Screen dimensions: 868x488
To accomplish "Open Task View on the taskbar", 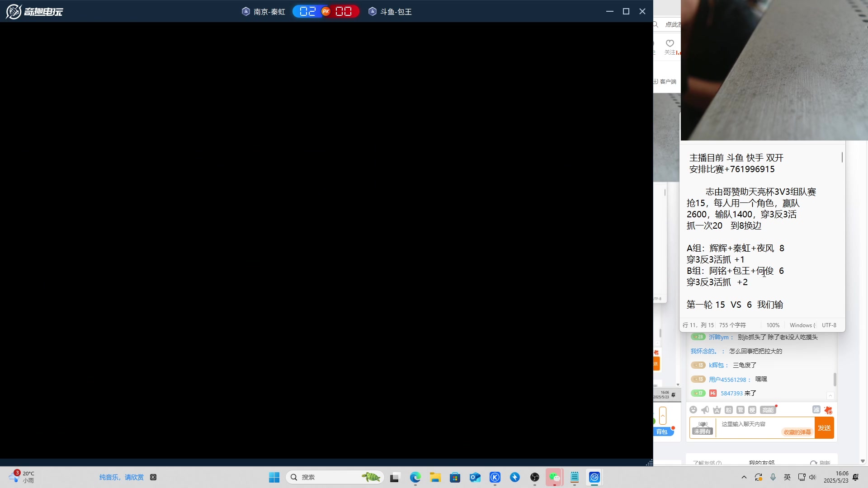I will coord(396,477).
